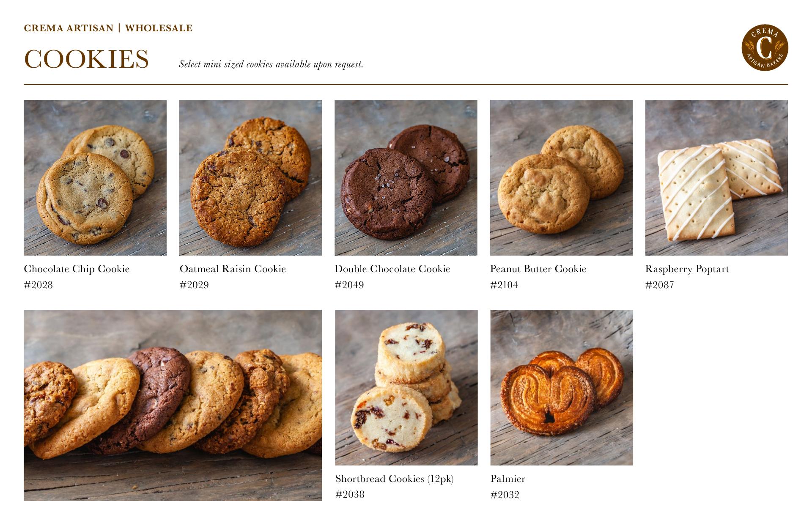This screenshot has width=812, height=526.
Task: Click item number #2032 under Palmier
Action: 505,495
